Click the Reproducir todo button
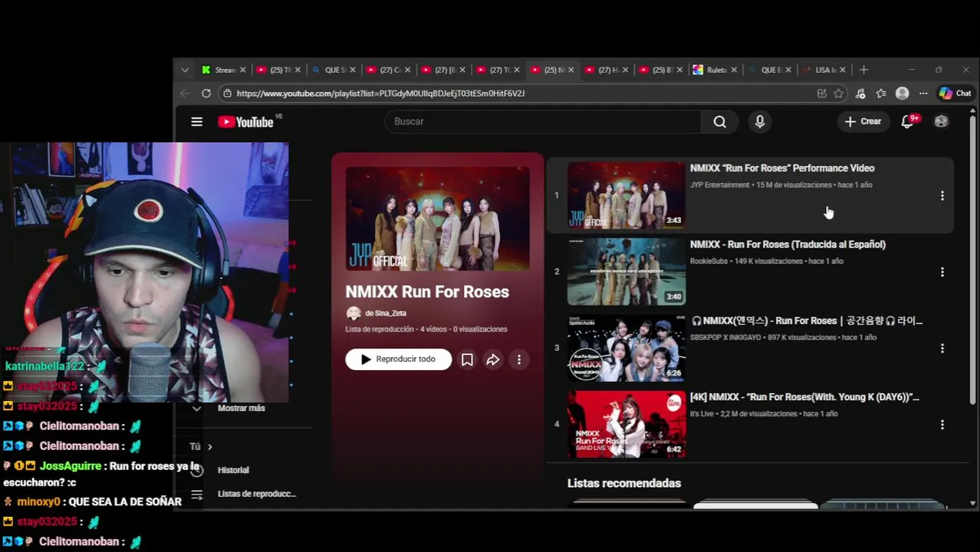This screenshot has width=980, height=552. point(399,360)
